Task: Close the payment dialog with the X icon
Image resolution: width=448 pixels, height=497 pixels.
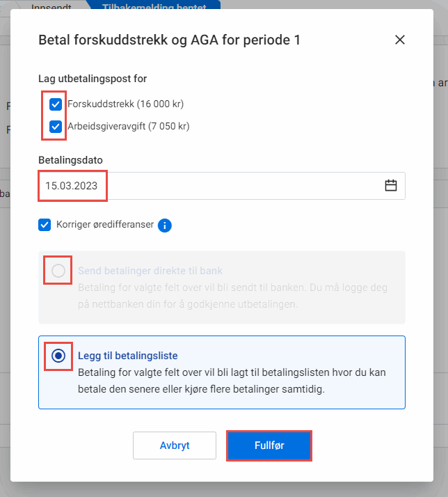Action: (400, 40)
